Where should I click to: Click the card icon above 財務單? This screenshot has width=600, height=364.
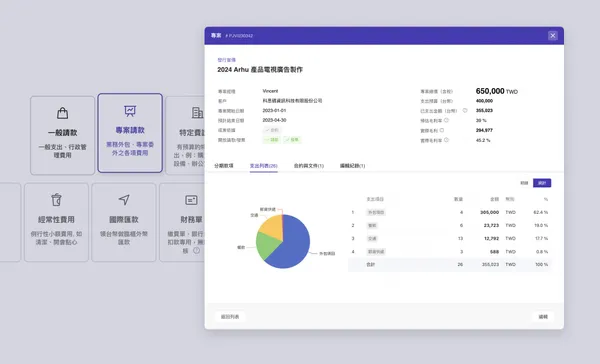pyautogui.click(x=191, y=200)
